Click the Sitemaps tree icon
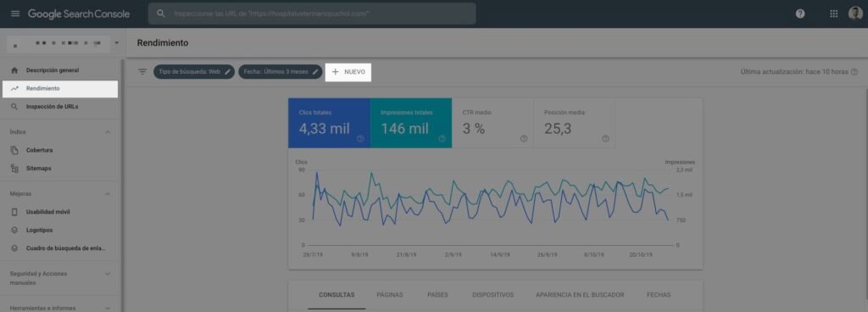This screenshot has height=312, width=868. 15,168
